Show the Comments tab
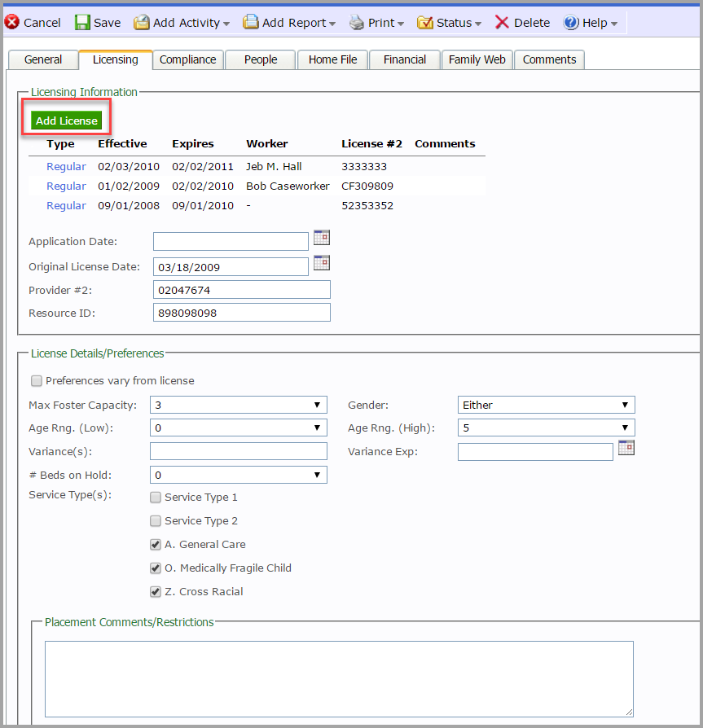This screenshot has width=703, height=728. (549, 60)
